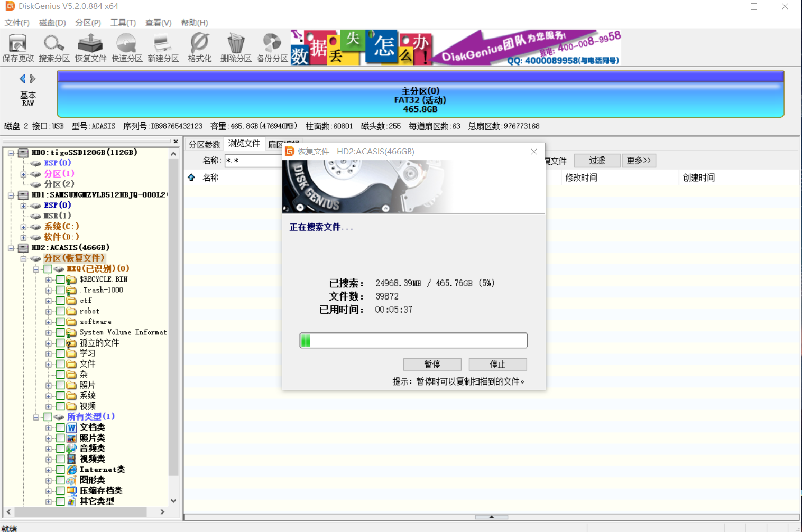
Task: Click the icon of 图形类
Action: click(x=71, y=480)
